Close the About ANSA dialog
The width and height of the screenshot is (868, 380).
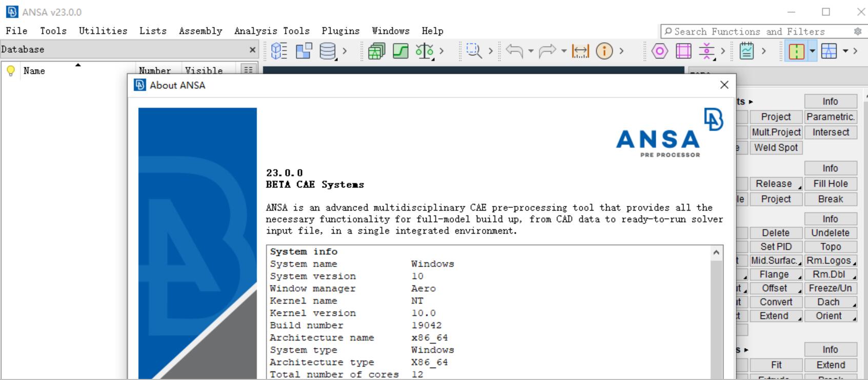(724, 85)
